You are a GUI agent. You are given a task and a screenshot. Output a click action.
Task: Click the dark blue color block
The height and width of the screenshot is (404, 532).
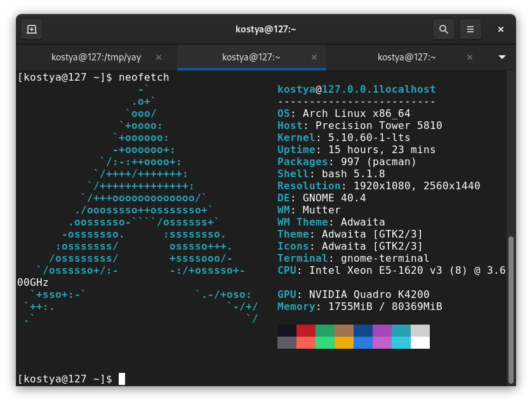coord(363,330)
